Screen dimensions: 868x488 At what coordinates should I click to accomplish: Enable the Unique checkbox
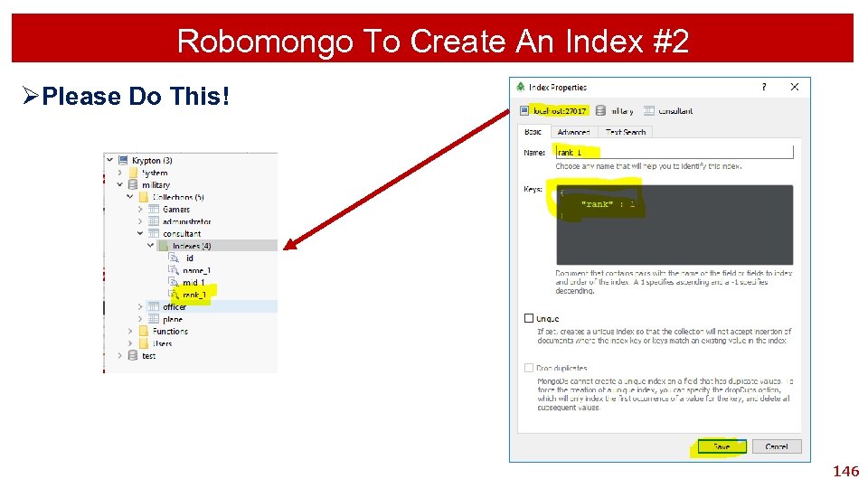pos(529,318)
